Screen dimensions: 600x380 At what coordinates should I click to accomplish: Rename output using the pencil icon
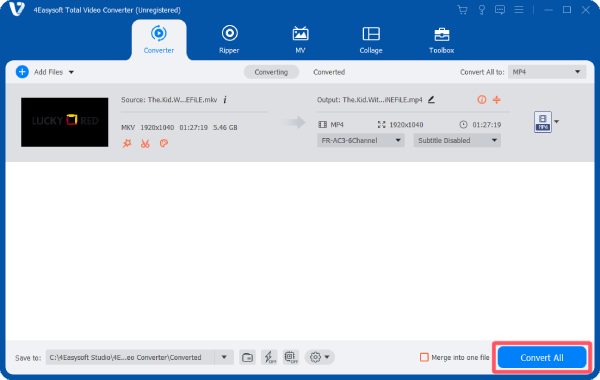click(431, 100)
